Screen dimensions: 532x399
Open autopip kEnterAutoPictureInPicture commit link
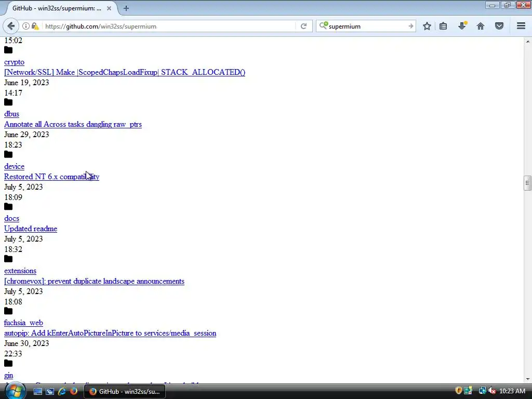(x=110, y=333)
